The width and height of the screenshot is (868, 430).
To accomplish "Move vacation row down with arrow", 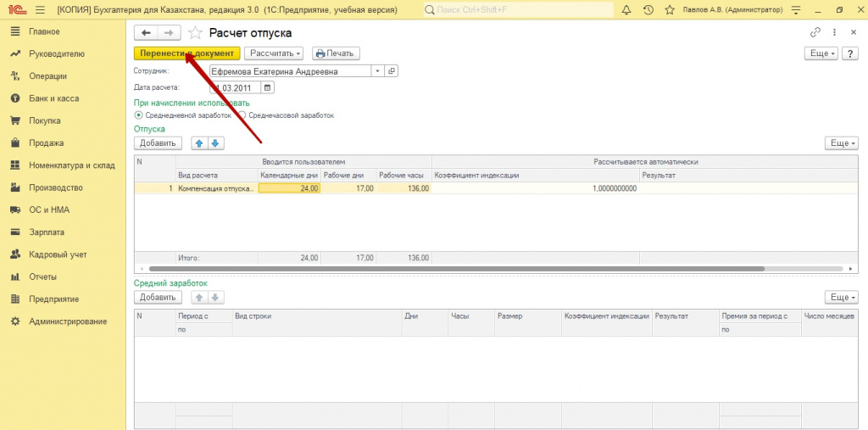I will [x=215, y=143].
